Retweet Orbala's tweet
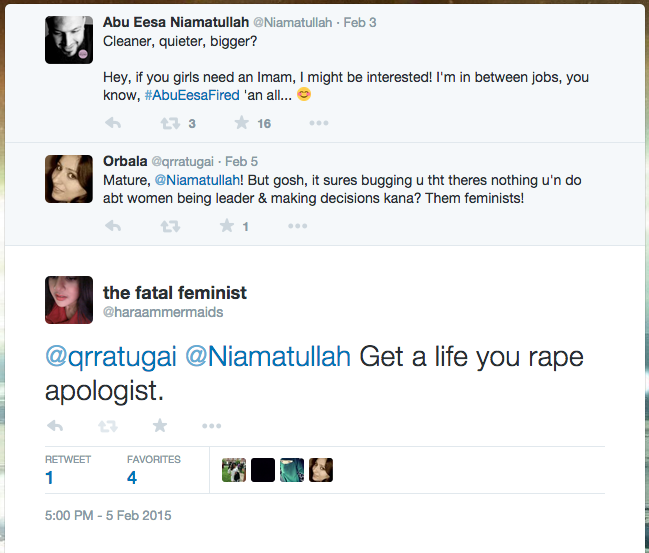Viewport: 649px width, 553px height. (x=170, y=226)
